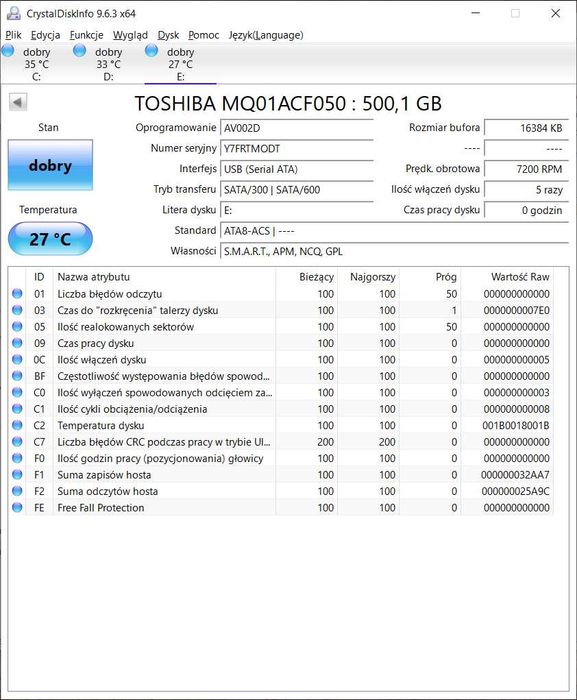Select 'Ilość realokowanych sektorów' attribute row

click(x=281, y=327)
